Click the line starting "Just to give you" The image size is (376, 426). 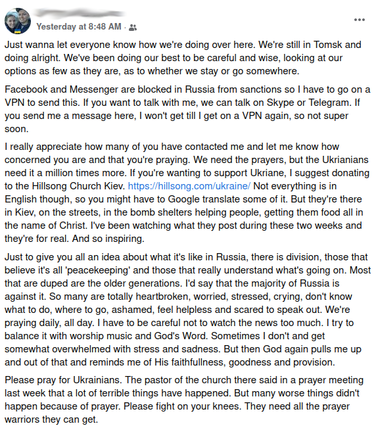tap(186, 257)
